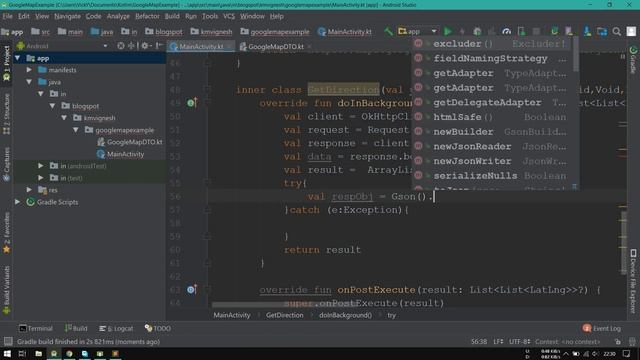The height and width of the screenshot is (360, 640).
Task: Expand the manifests folder
Action: coord(29,70)
